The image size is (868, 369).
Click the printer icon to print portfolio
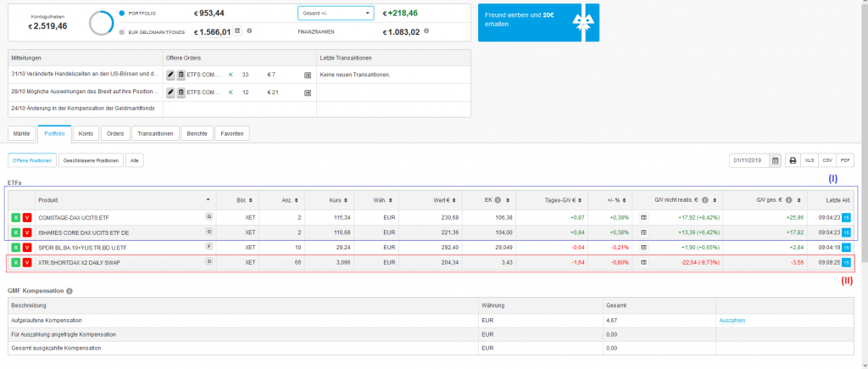pyautogui.click(x=793, y=160)
